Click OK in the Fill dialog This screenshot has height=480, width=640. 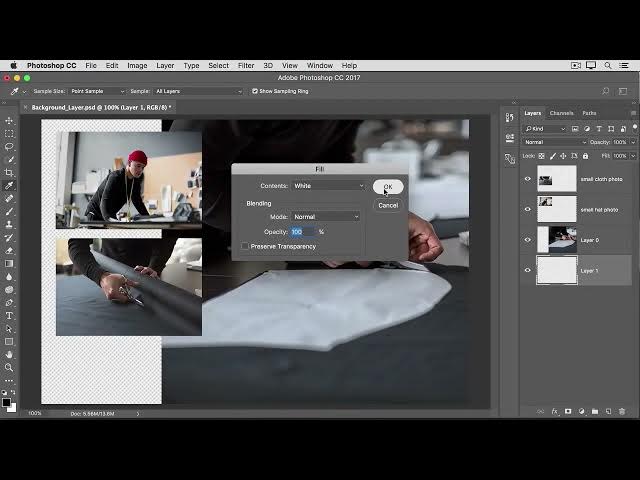tap(388, 187)
